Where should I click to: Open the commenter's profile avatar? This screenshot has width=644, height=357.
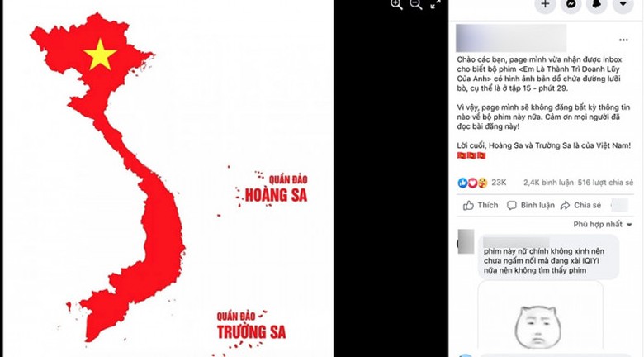(x=466, y=241)
